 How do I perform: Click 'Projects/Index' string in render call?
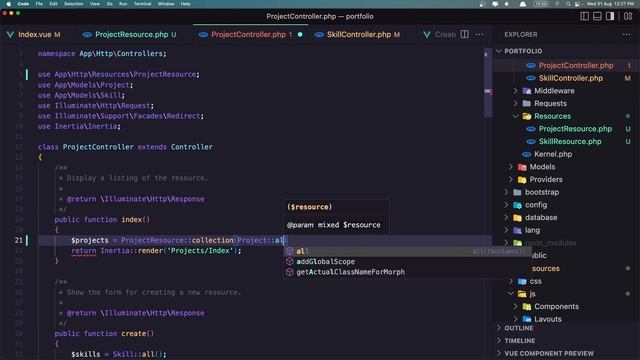200,251
